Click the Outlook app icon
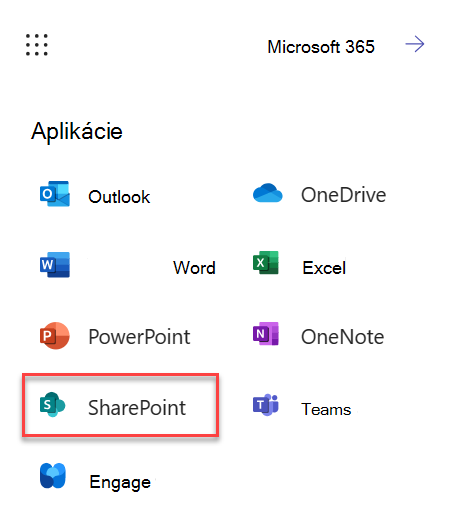450x517 pixels. coord(55,194)
